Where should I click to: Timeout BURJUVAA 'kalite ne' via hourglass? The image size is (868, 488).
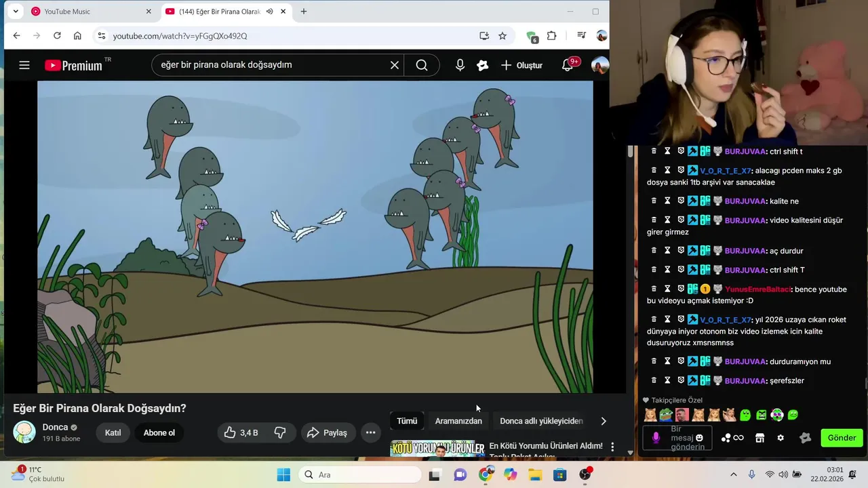(x=667, y=201)
